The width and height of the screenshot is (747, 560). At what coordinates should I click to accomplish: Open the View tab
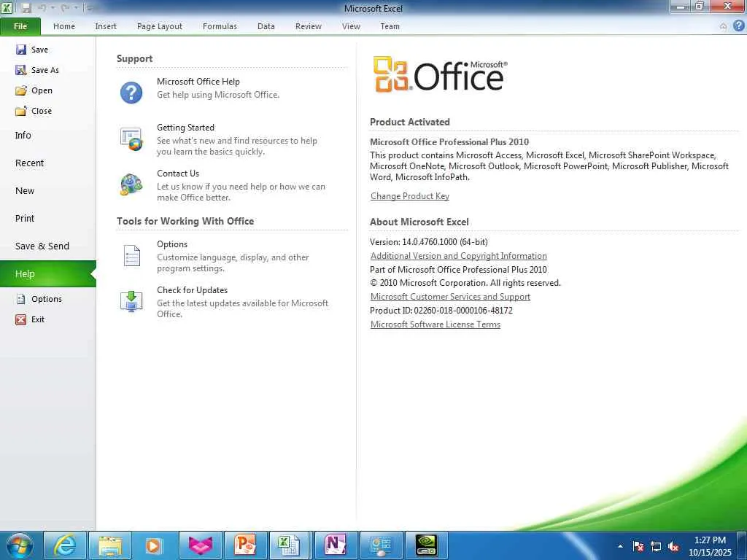(351, 27)
